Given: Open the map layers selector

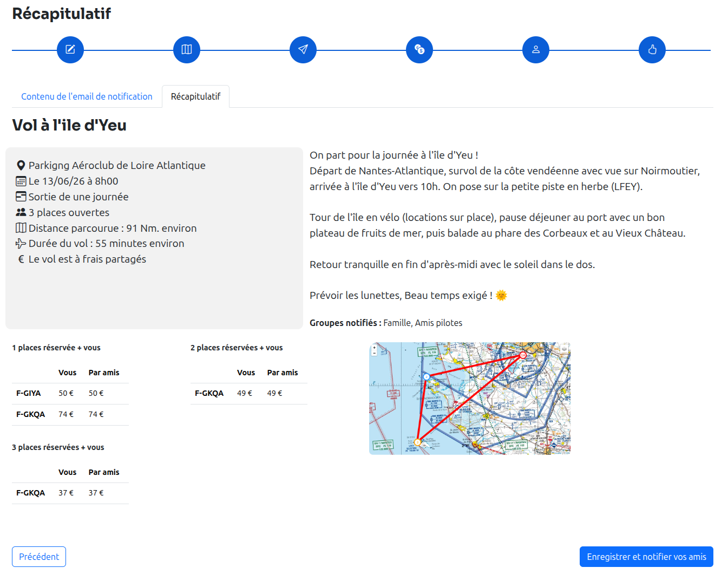Looking at the screenshot, I should point(564,349).
